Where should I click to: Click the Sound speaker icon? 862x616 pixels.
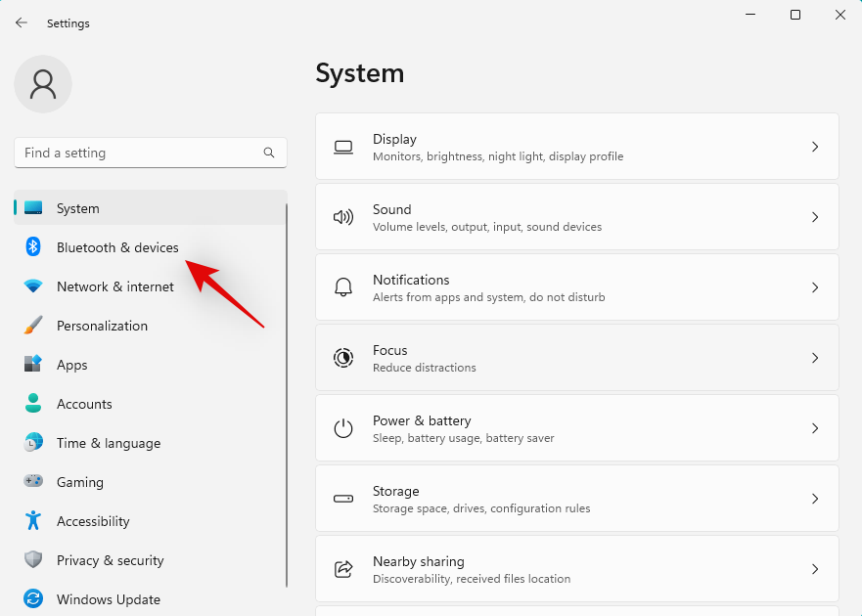tap(343, 217)
